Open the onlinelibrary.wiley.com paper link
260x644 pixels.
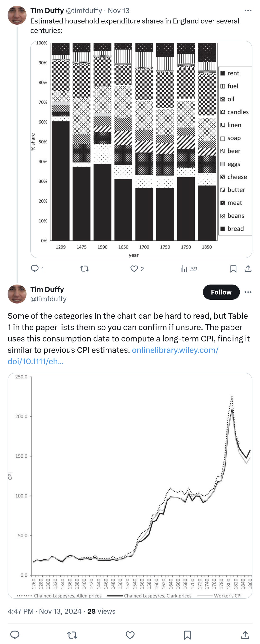(x=175, y=350)
